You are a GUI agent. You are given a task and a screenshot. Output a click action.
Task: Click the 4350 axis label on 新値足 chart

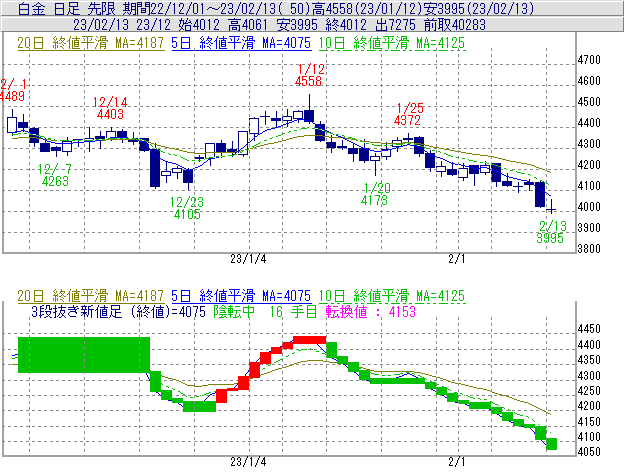pos(589,360)
